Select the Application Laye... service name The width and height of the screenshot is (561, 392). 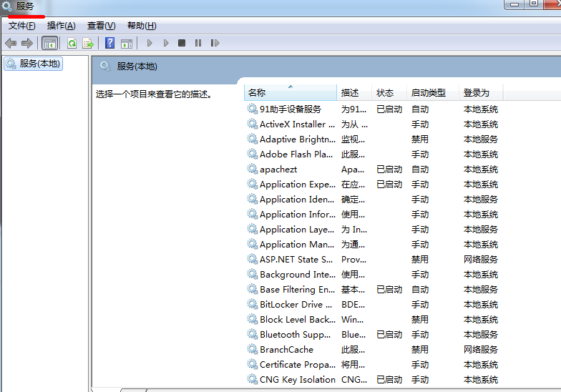297,229
